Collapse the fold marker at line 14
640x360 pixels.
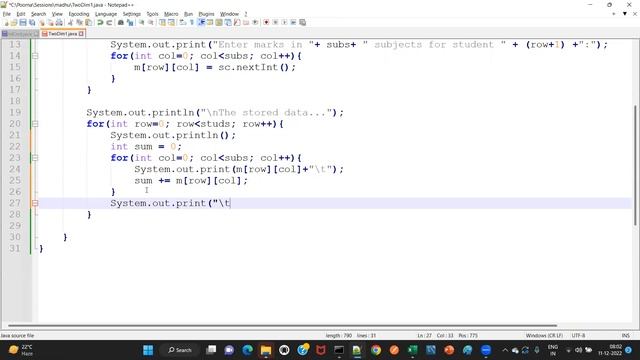[x=35, y=56]
